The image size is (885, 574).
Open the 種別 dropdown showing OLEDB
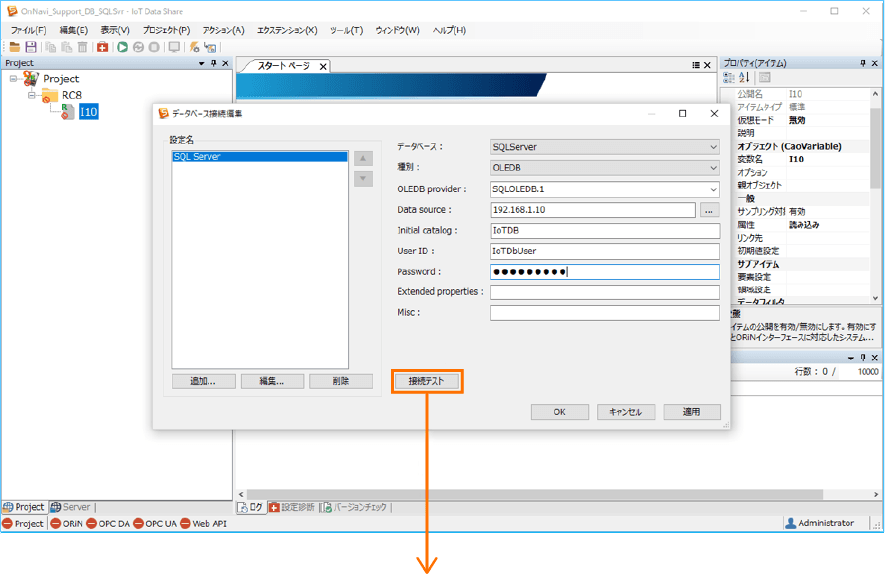pyautogui.click(x=604, y=168)
